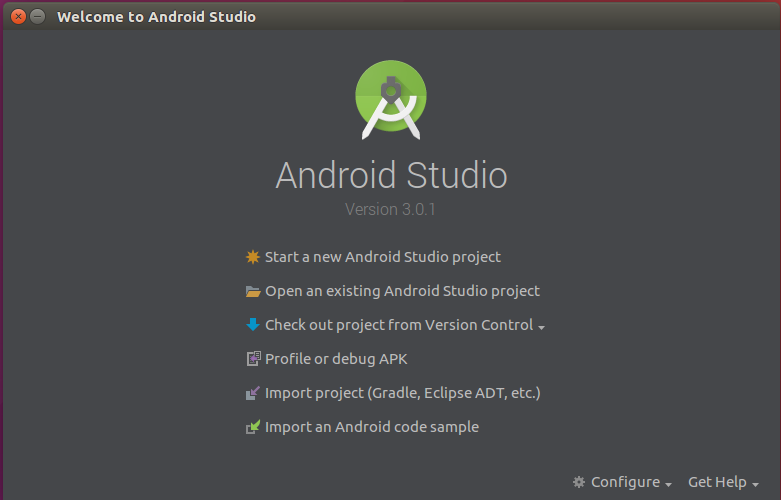This screenshot has width=781, height=500.
Task: Click the blue download arrow icon
Action: pyautogui.click(x=253, y=325)
